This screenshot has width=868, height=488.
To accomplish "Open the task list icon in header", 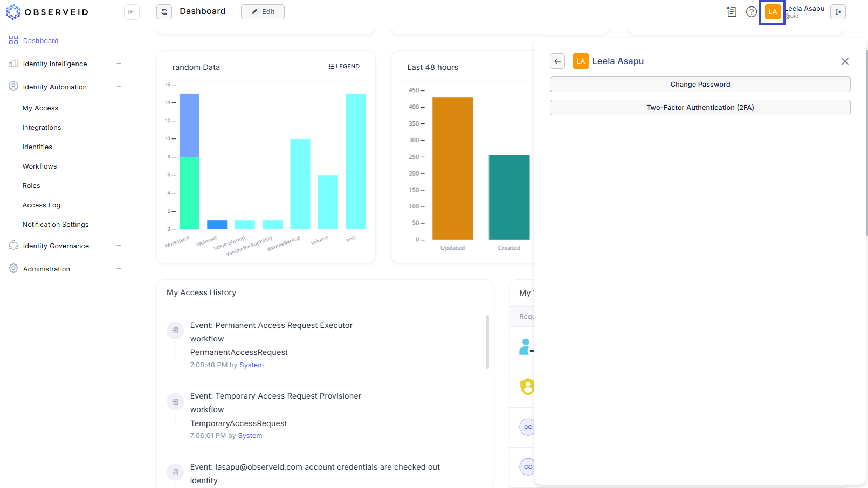I will tap(732, 12).
